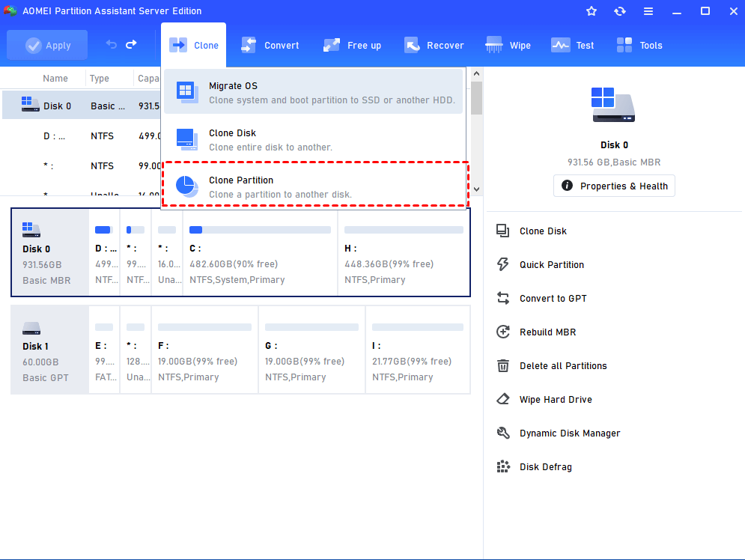Screen dimensions: 745x560
Task: Choose Clone Disk in the dropdown list
Action: tap(313, 140)
